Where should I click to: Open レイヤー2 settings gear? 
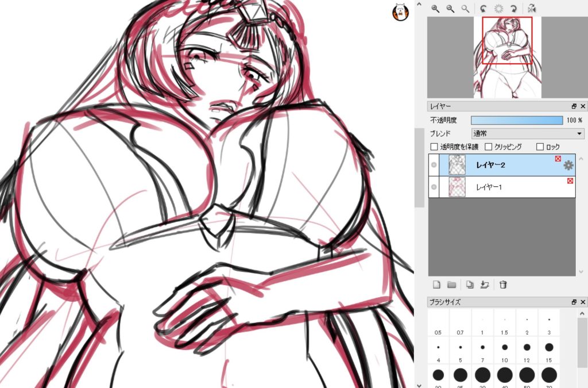(568, 166)
